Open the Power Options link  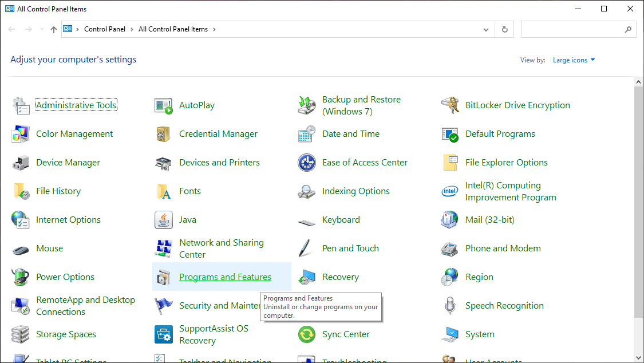click(65, 277)
